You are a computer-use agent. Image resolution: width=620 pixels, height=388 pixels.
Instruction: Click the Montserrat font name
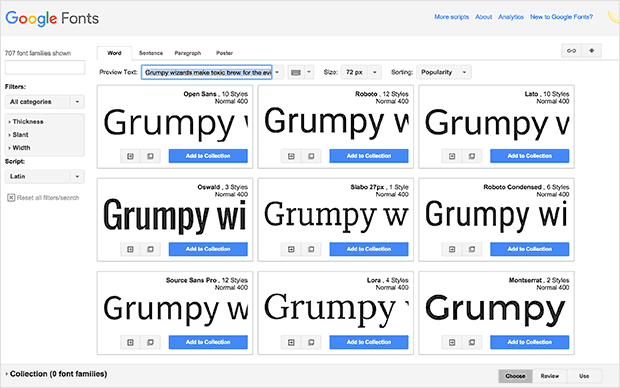pyautogui.click(x=525, y=280)
